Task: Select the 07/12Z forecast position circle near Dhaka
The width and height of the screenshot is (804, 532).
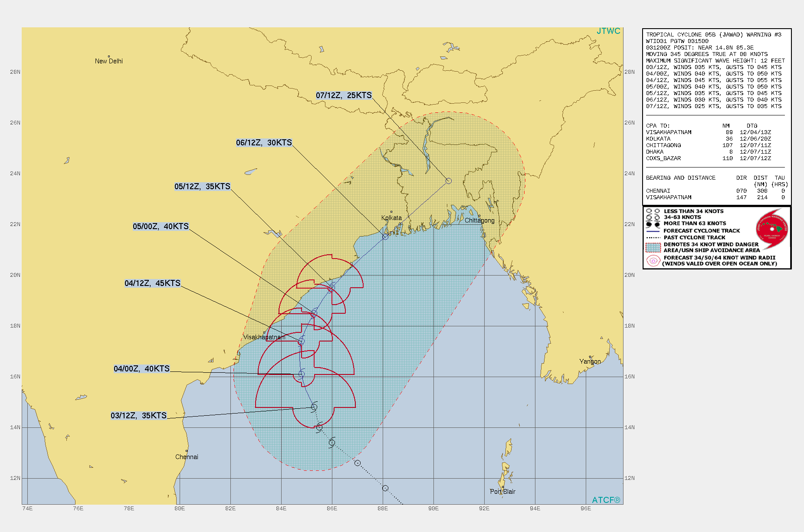Action: [449, 181]
